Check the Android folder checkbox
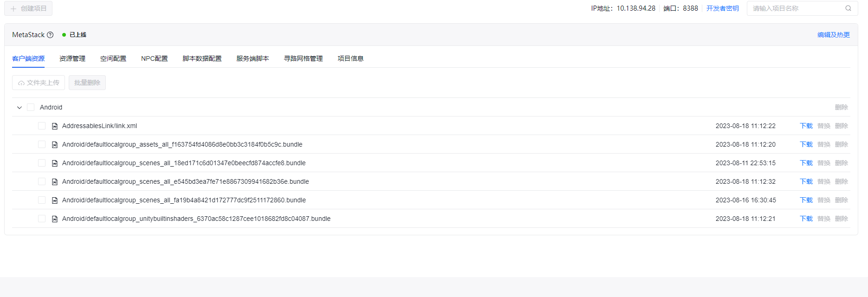868x297 pixels. (31, 107)
